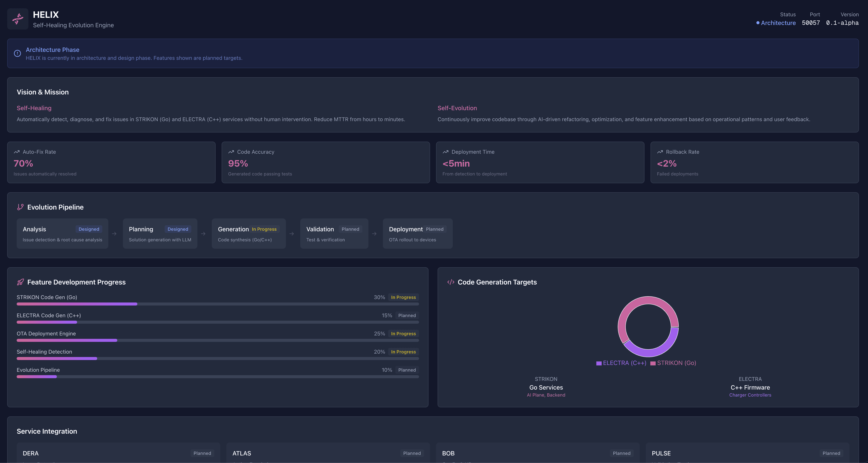The image size is (868, 463).
Task: Toggle STRIKON (Go) legend item in chart
Action: [x=673, y=363]
